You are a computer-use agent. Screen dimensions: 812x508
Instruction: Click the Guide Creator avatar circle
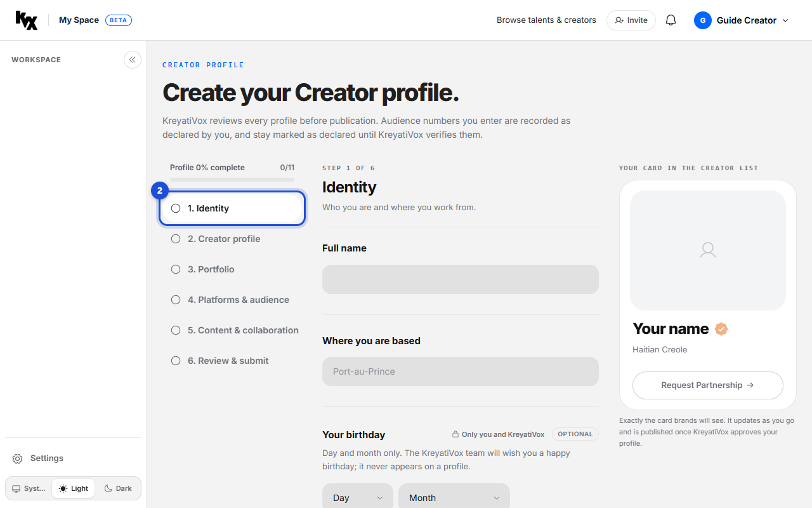(x=703, y=20)
